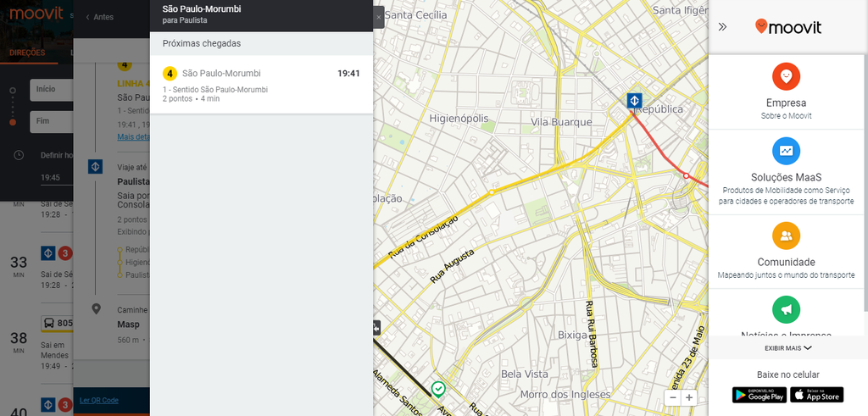Click the bus 805 line badge
Viewport: 868px width, 416px height.
(x=58, y=323)
